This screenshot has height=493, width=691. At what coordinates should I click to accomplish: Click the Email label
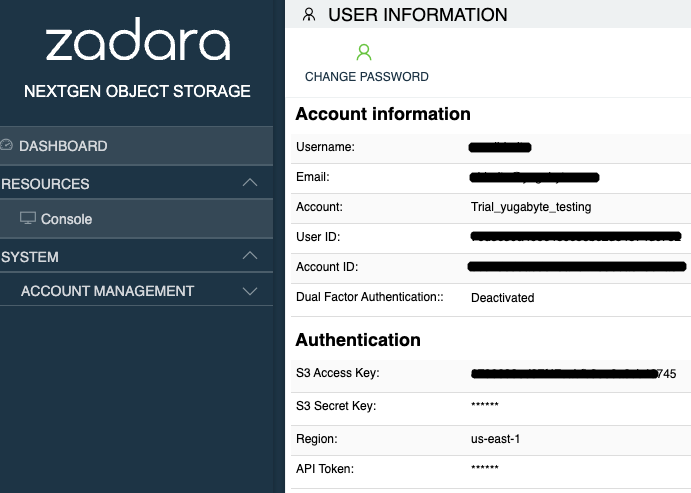(x=312, y=177)
